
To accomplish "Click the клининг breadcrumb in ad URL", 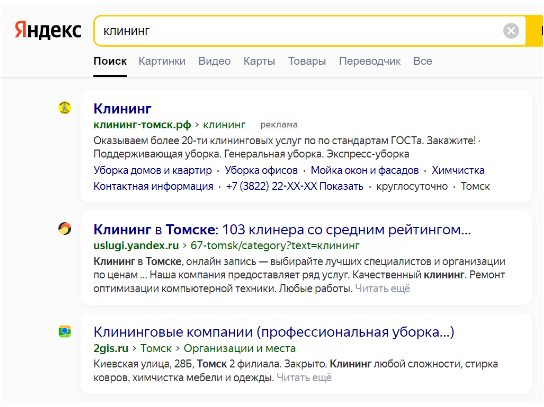I will 224,125.
